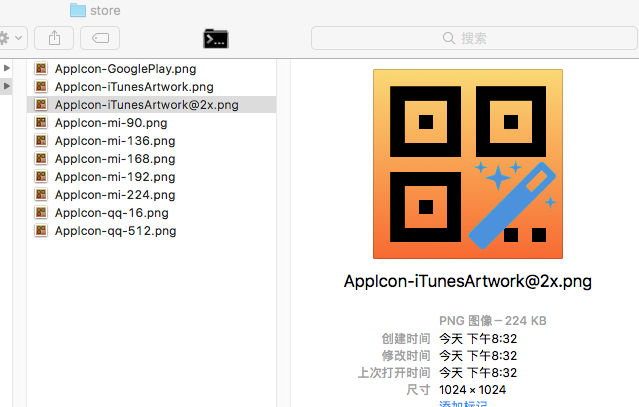Click preview filename AppIcon-iTunesArtwork@2x.png heading
639x407 pixels.
[x=468, y=281]
